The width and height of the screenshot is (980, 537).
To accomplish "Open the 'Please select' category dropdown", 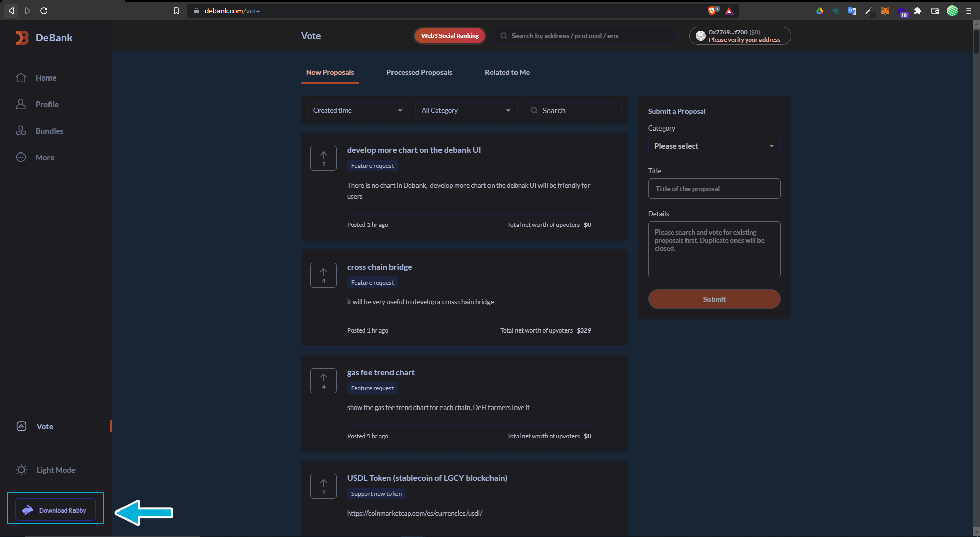I will [714, 146].
